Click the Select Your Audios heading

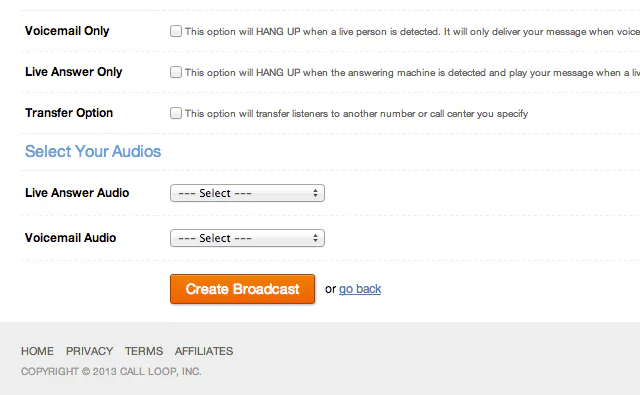click(x=93, y=151)
